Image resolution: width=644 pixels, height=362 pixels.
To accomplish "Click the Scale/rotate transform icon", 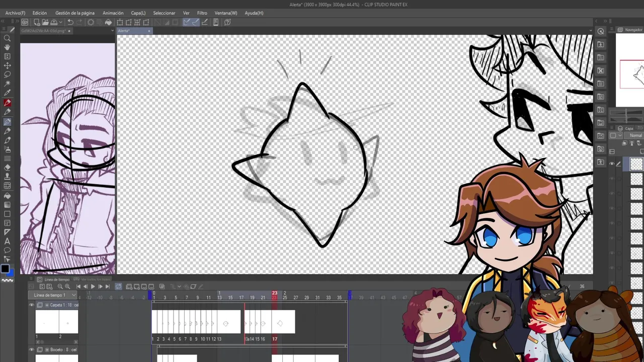I will tap(120, 22).
